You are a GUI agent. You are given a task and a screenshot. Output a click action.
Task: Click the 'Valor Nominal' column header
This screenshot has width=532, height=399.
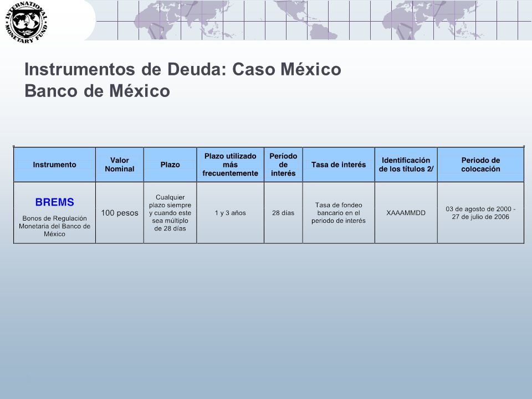coord(120,165)
